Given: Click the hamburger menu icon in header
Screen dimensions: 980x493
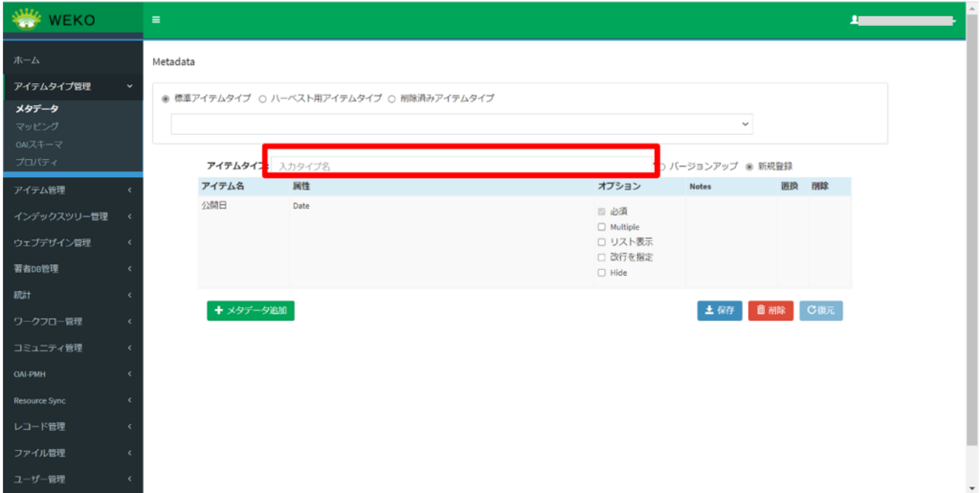Looking at the screenshot, I should [156, 19].
